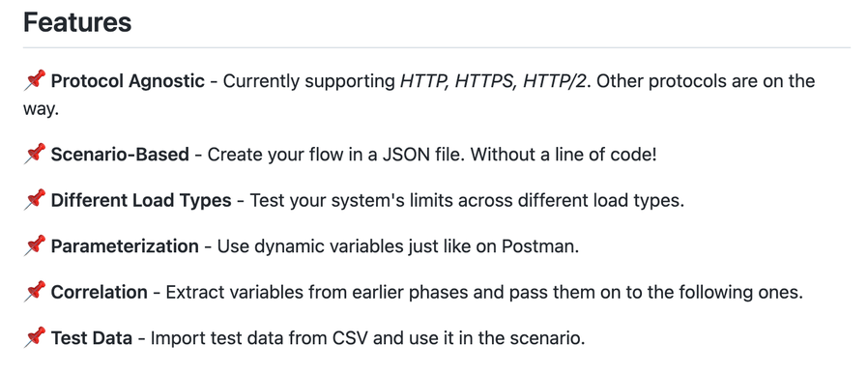Click 'Without a line of code!' sentence
This screenshot has height=373, width=868.
click(564, 154)
